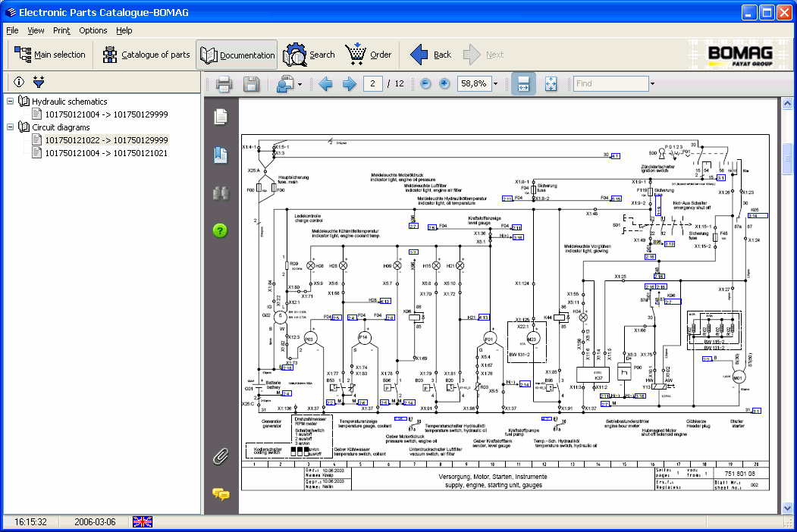Collapse the Circuit diagrams node
The width and height of the screenshot is (797, 532).
(10, 127)
